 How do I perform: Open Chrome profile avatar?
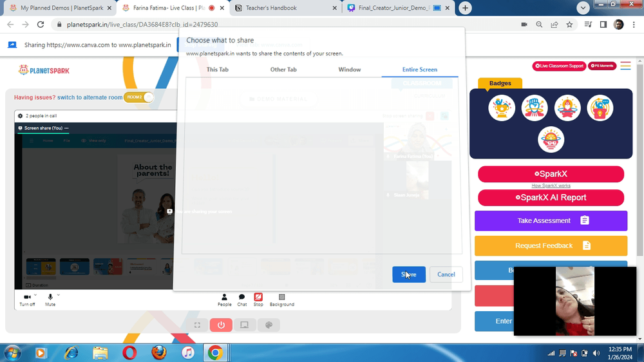(x=618, y=24)
